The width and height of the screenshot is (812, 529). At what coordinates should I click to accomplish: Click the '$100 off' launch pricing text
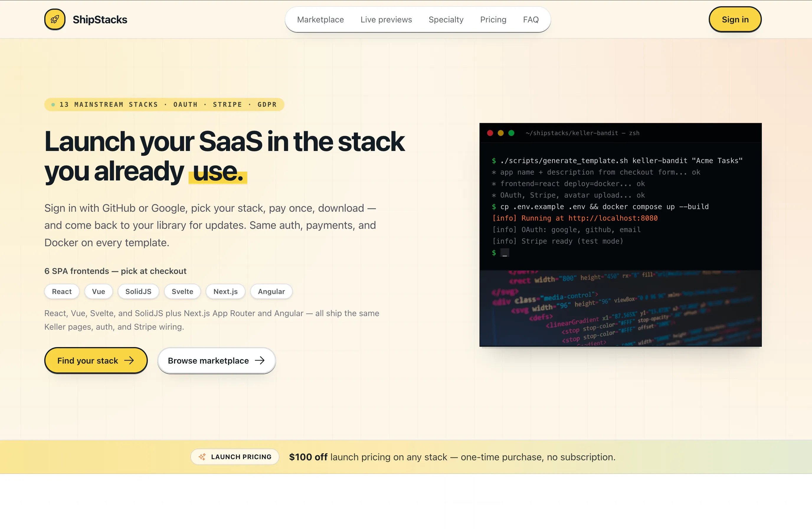click(x=308, y=457)
